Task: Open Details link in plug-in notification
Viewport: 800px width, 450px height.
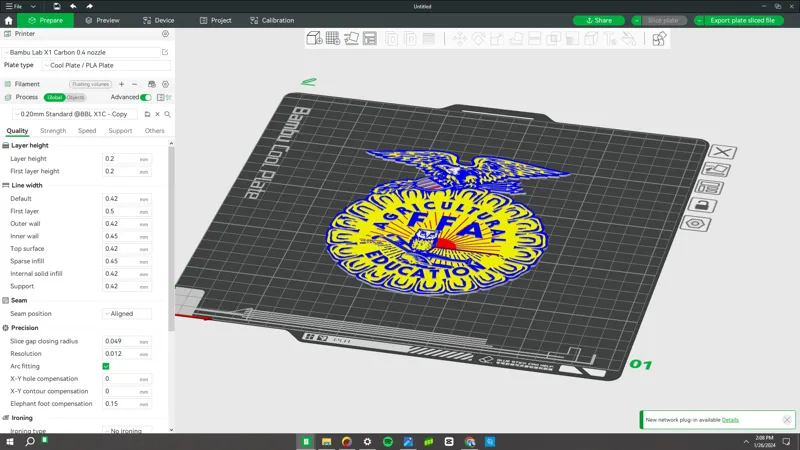Action: coord(730,420)
